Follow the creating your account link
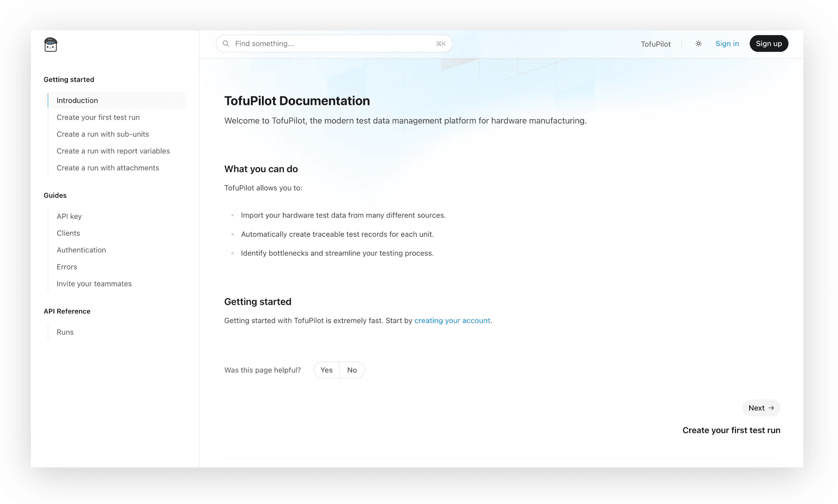 (452, 320)
